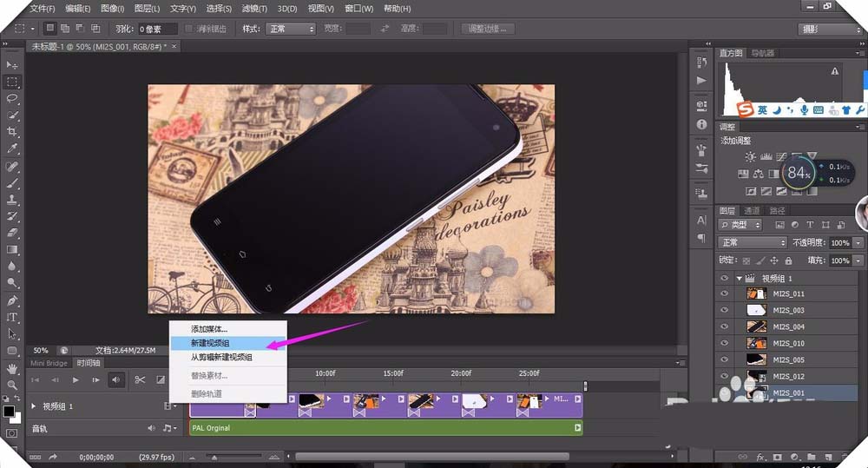The width and height of the screenshot is (868, 468).
Task: Select the Type tool
Action: (x=12, y=317)
